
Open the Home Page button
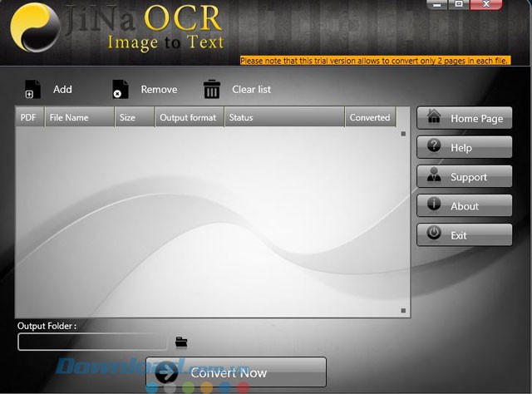click(x=464, y=118)
